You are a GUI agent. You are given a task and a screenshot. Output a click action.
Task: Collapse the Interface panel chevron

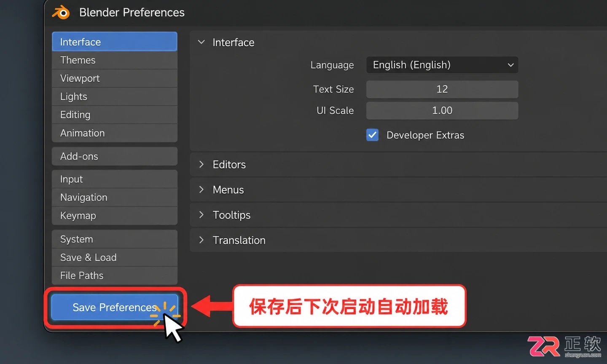pyautogui.click(x=201, y=42)
